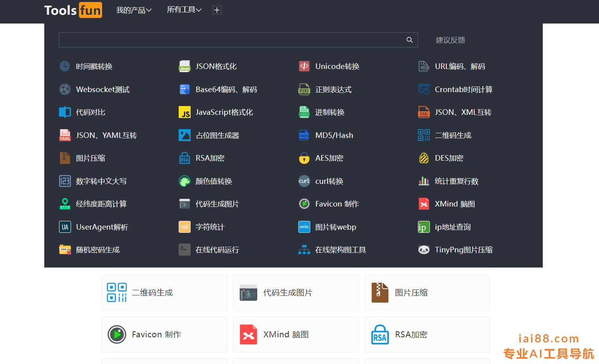Open the UserAgent解析 UA icon
The height and width of the screenshot is (364, 599).
(65, 227)
